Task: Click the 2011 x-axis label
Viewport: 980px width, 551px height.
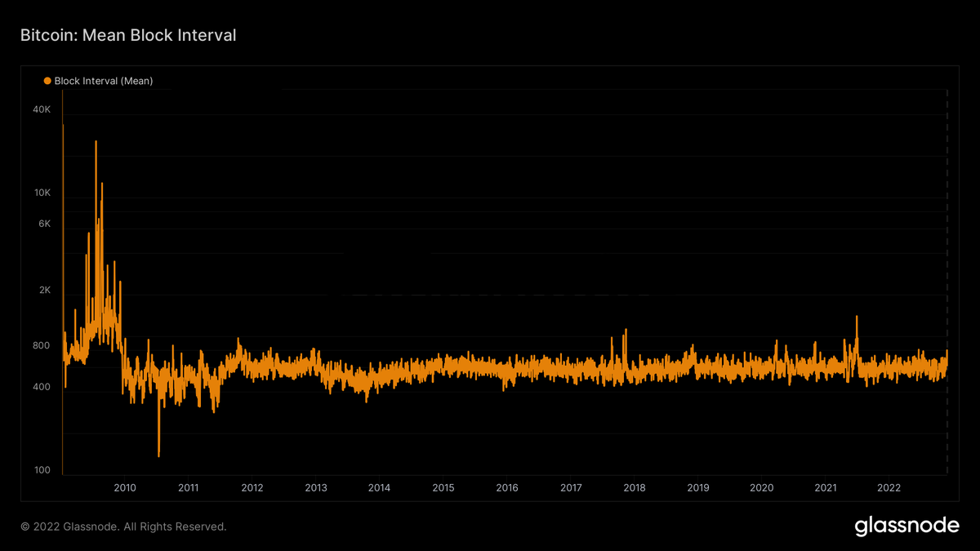Action: click(189, 488)
